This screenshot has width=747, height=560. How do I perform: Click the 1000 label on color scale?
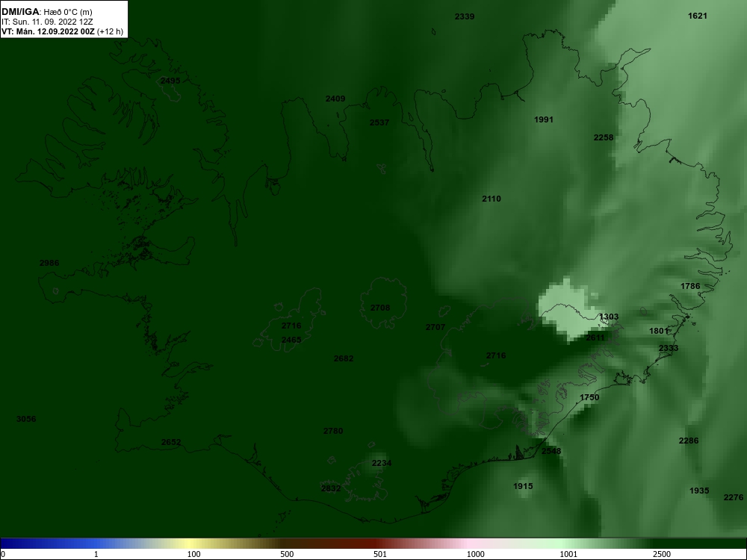(475, 554)
